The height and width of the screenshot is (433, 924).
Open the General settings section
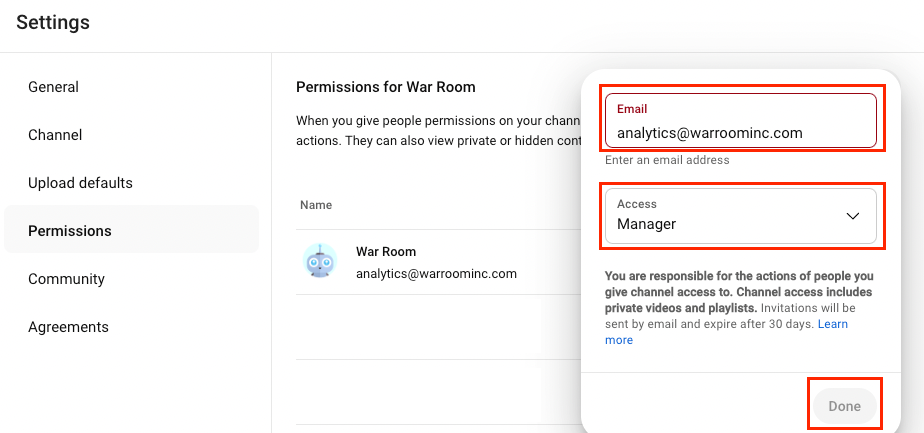point(53,87)
